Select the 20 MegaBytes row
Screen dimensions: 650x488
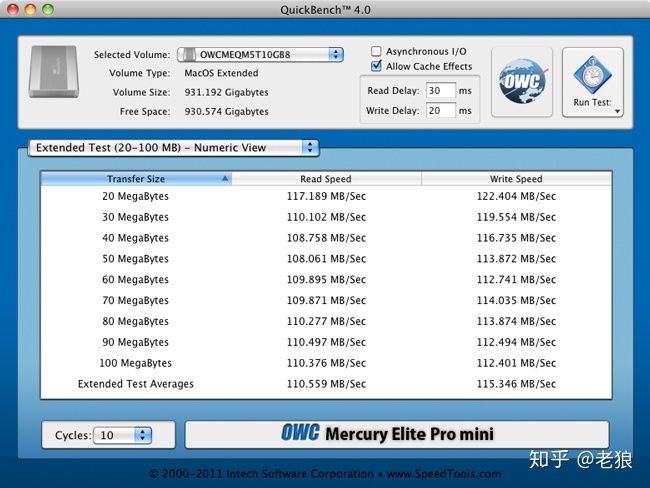click(326, 196)
